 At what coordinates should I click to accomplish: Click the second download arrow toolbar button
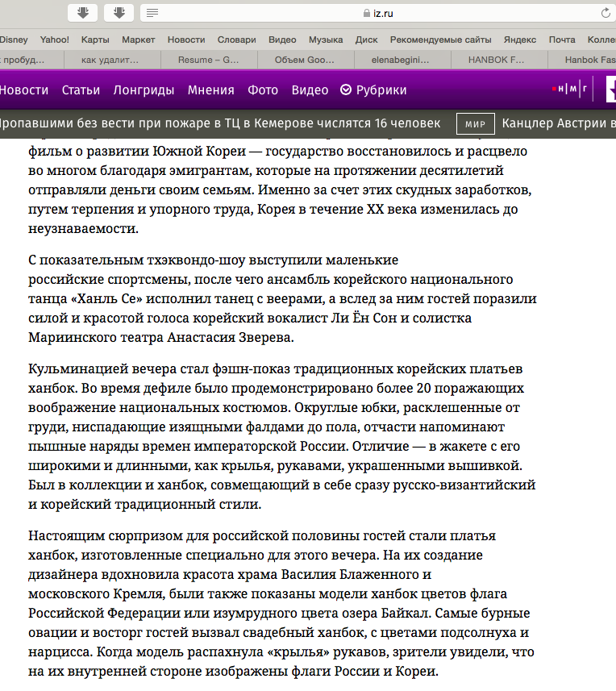pyautogui.click(x=119, y=13)
